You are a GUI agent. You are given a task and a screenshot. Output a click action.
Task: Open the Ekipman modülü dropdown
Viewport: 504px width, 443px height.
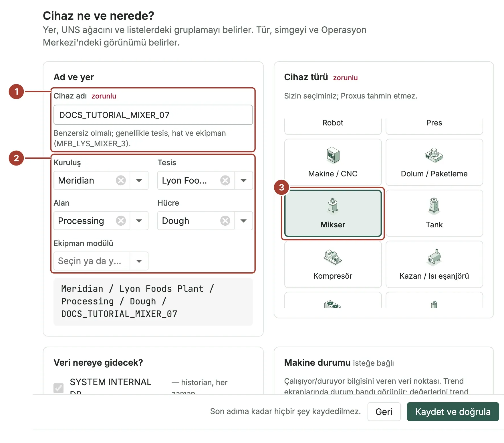click(139, 261)
